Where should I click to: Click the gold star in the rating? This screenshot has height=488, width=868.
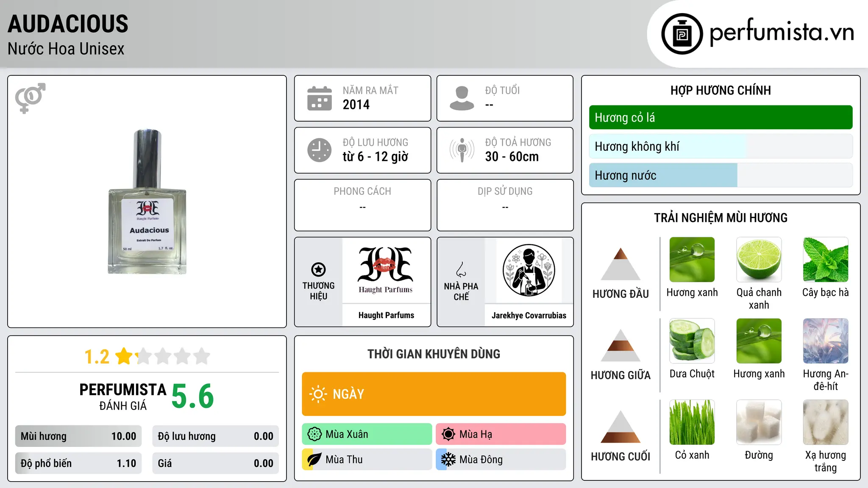click(124, 356)
